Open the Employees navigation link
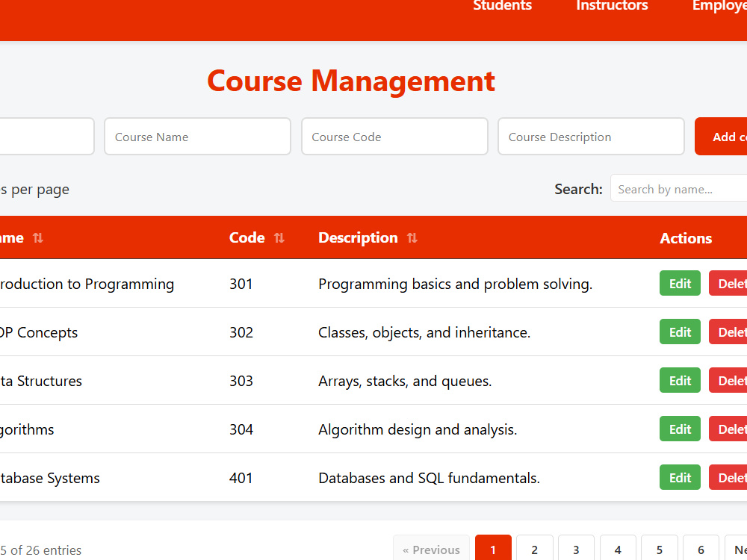747x560 pixels. [x=719, y=6]
